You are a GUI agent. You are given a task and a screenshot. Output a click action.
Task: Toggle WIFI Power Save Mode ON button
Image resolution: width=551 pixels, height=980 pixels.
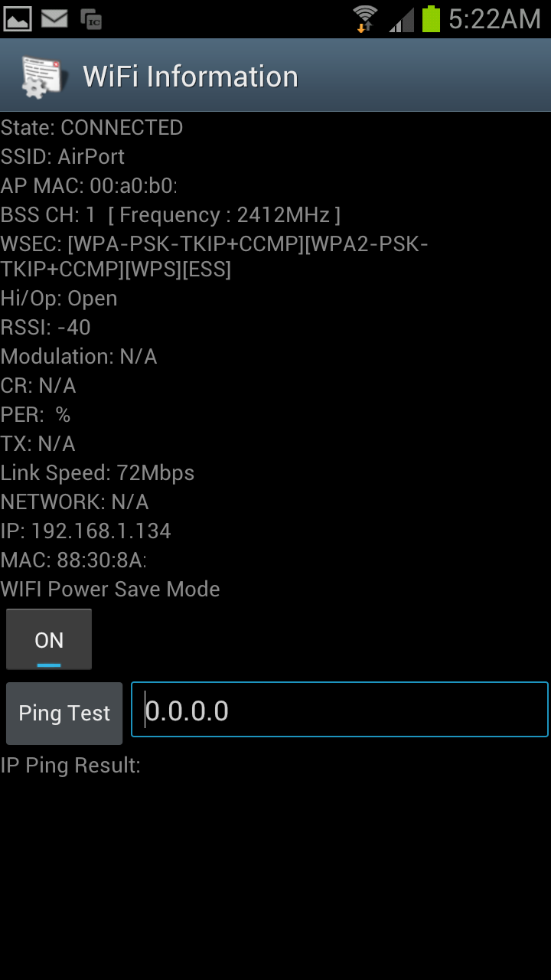click(x=49, y=639)
